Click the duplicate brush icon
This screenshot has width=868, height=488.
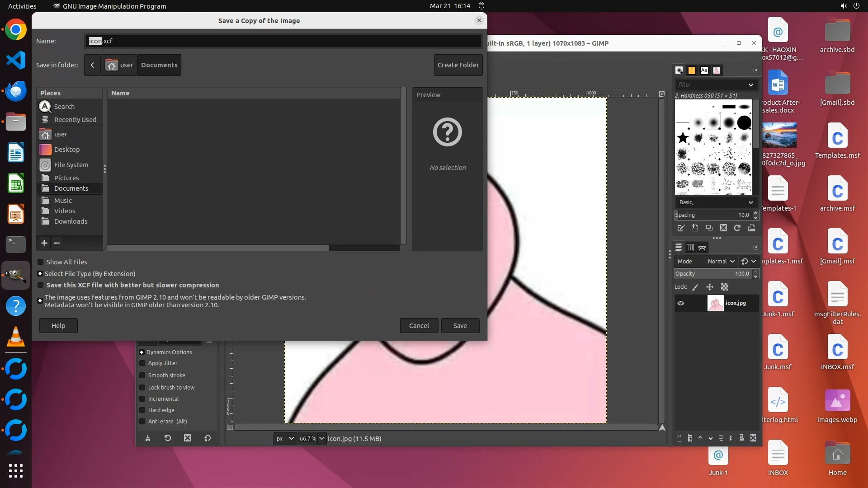coord(709,228)
